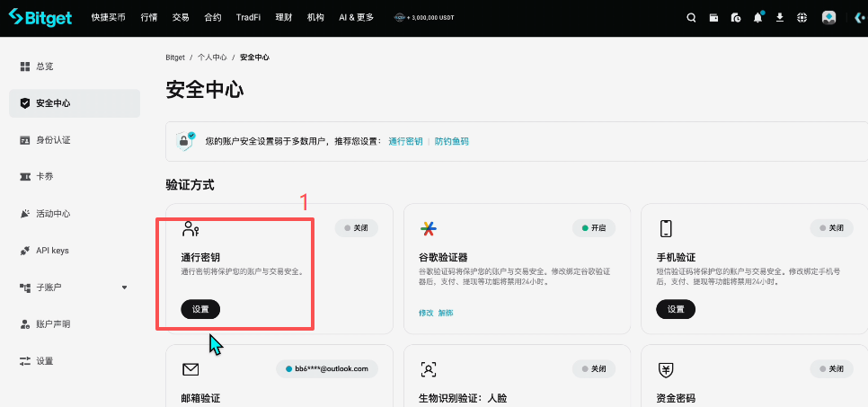The width and height of the screenshot is (868, 407).
Task: Click the 关闭 badge on 资金密码 card
Action: pyautogui.click(x=832, y=368)
